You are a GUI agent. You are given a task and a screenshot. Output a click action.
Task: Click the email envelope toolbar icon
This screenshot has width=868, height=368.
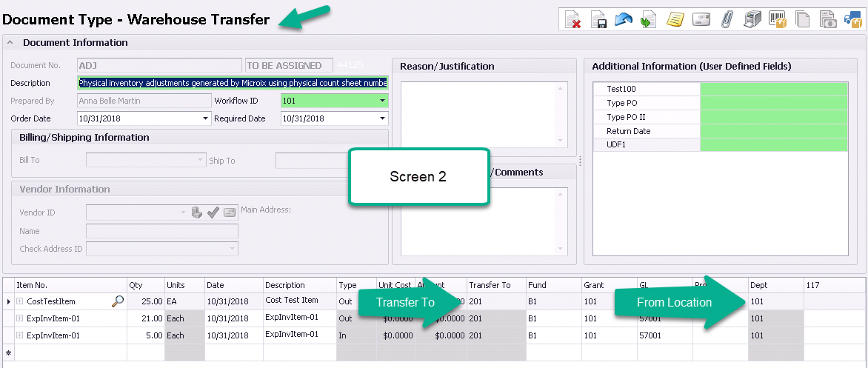click(701, 20)
